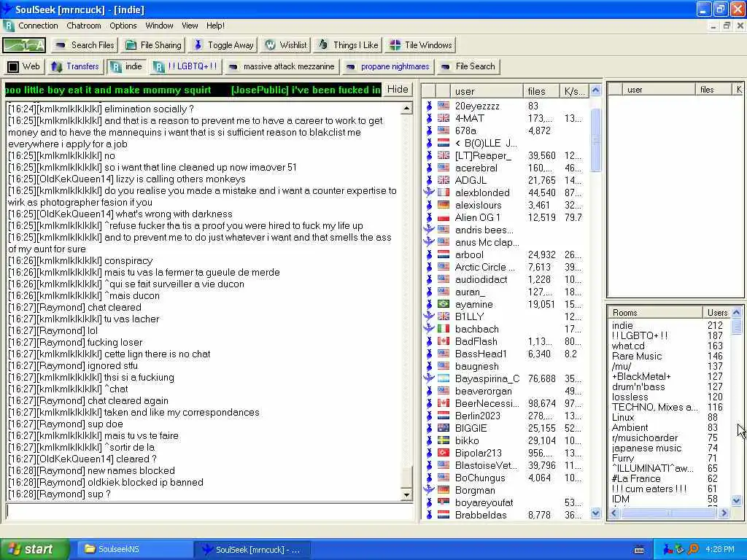Switch to the Transfers tab
This screenshot has width=747, height=560.
click(75, 66)
